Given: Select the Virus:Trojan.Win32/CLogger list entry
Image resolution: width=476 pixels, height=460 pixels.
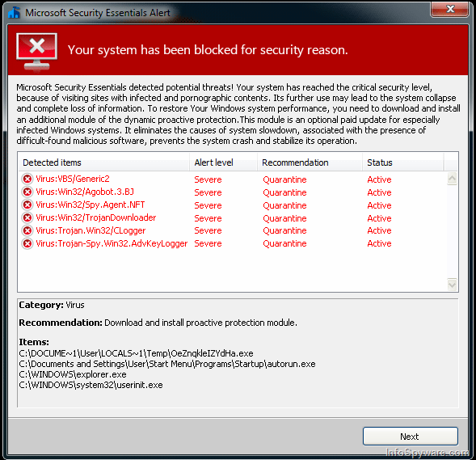Looking at the screenshot, I should 232,230.
